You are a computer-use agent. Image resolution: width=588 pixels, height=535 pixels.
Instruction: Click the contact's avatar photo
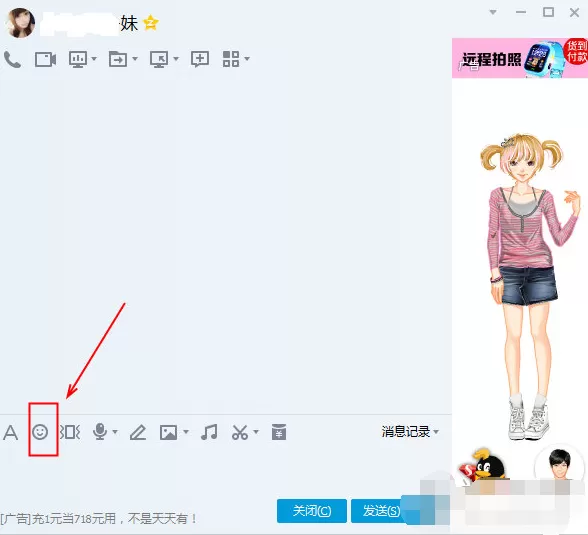(20, 23)
